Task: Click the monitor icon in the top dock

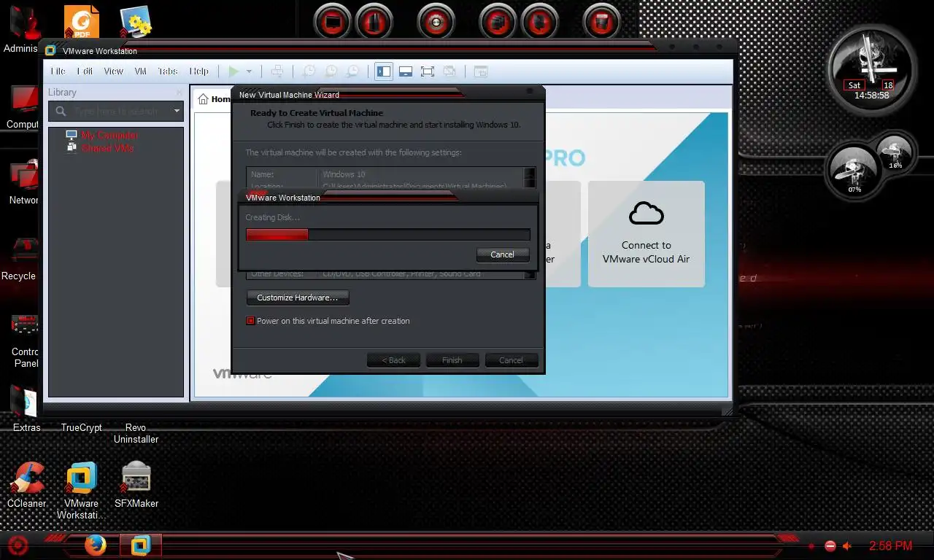Action: (333, 22)
